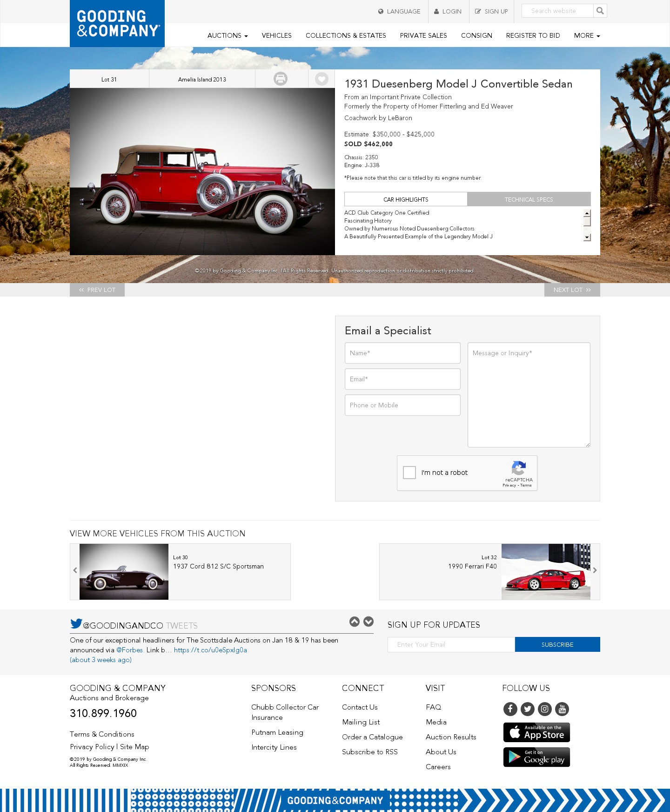Go to Next Lot
The height and width of the screenshot is (812, 670).
[x=572, y=290]
